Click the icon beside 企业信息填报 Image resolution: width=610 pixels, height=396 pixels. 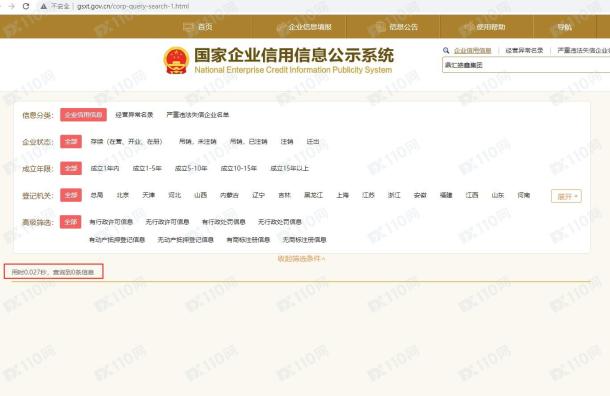coord(281,27)
